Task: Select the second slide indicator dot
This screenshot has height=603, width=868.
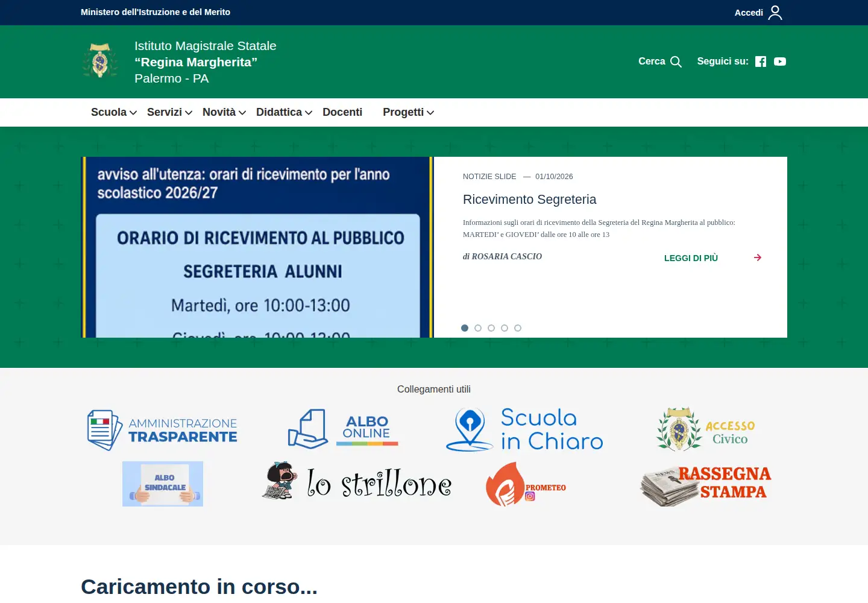Action: point(478,328)
